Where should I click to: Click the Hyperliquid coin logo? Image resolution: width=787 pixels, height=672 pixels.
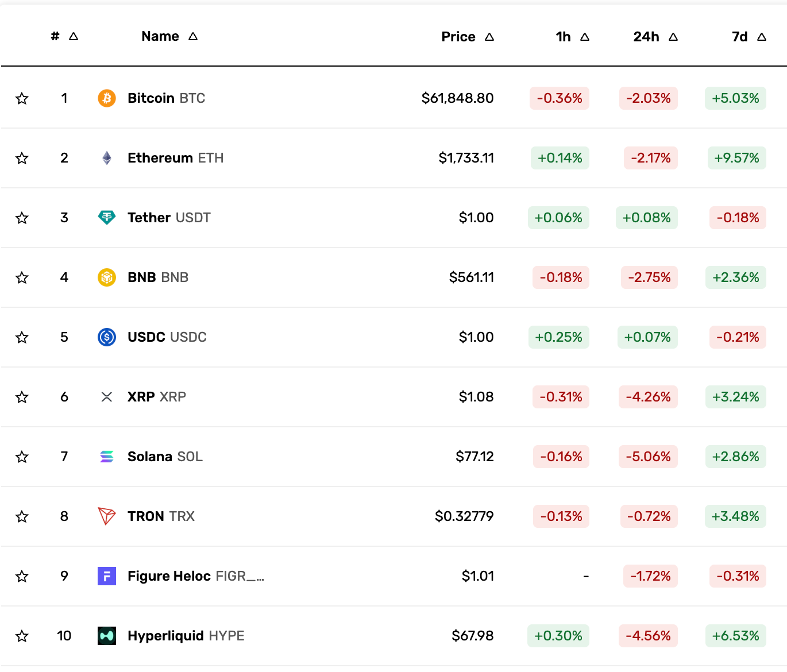[x=107, y=636]
